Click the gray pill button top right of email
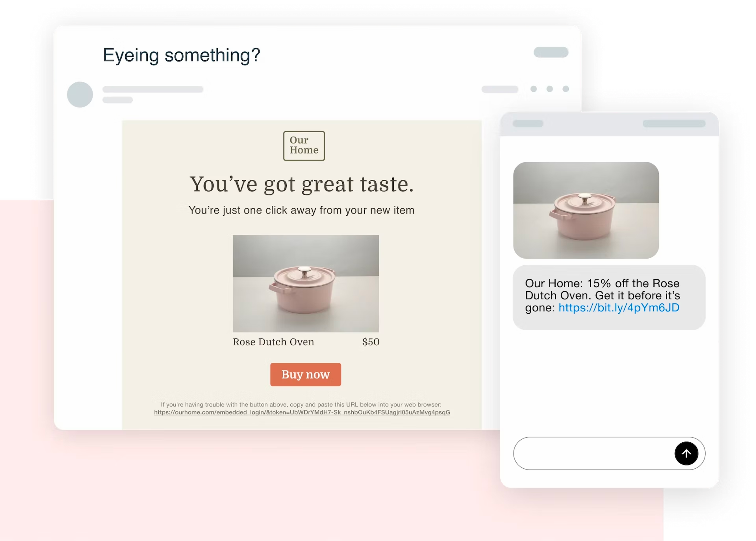Screen dimensions: 756x541 tap(551, 52)
